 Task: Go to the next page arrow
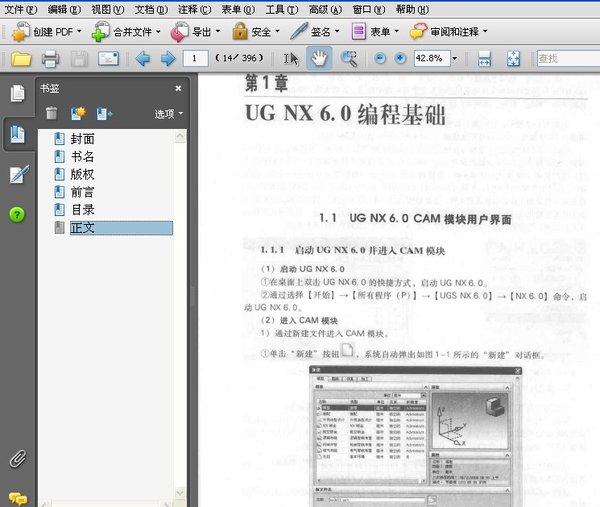(168, 59)
